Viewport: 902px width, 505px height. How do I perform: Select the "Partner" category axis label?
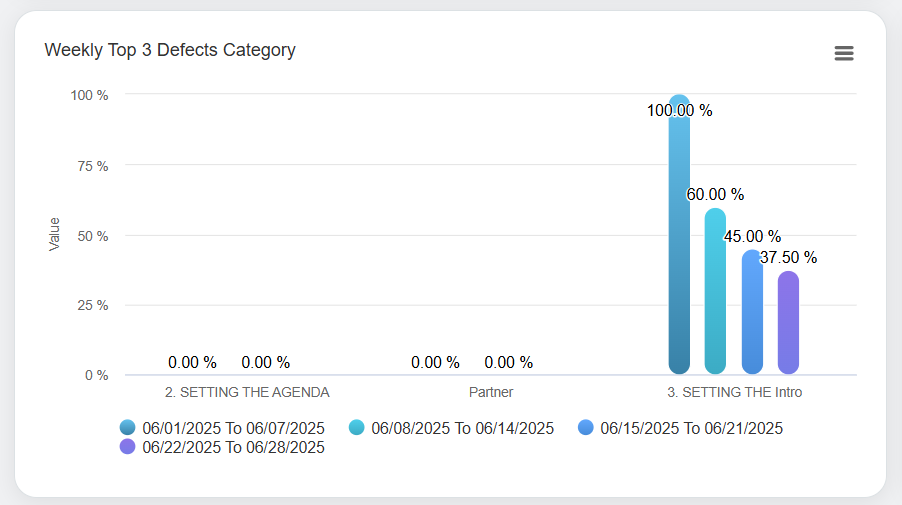click(x=491, y=392)
